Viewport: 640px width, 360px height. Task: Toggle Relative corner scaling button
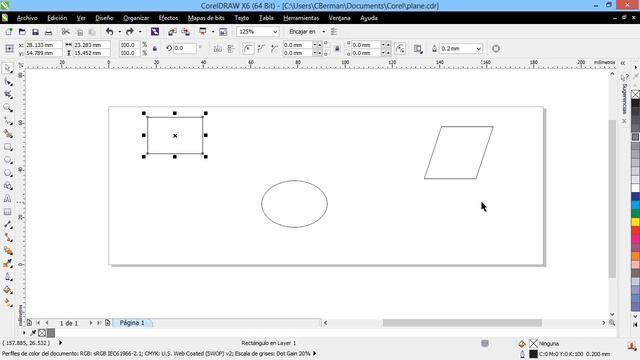(400, 49)
